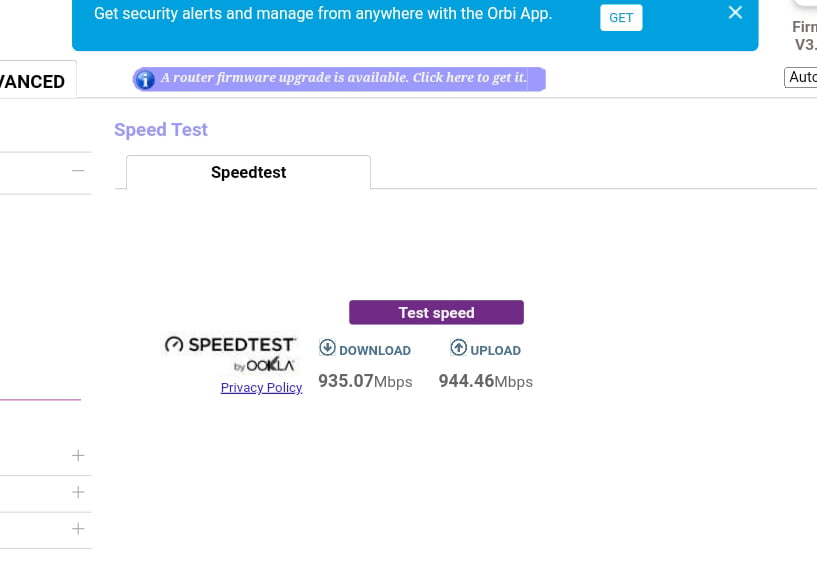Expand the second plus sidebar section

tap(78, 492)
